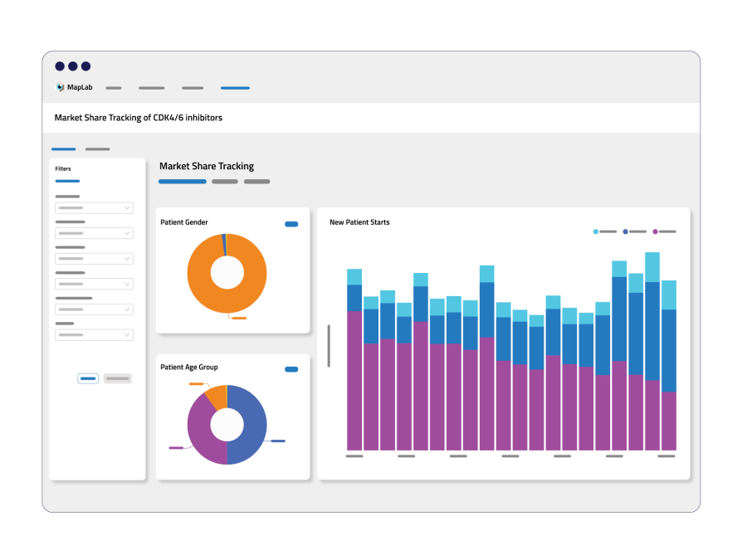Screen dimensions: 747x560
Task: Toggle the light blue legend series
Action: (604, 232)
